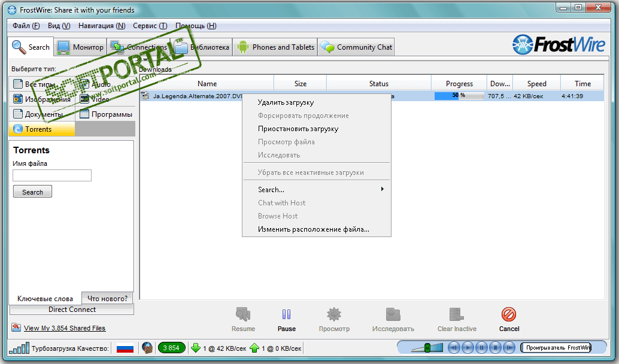Viewport: 619px width, 364px height.
Task: Pause the selected download
Action: coord(287,320)
